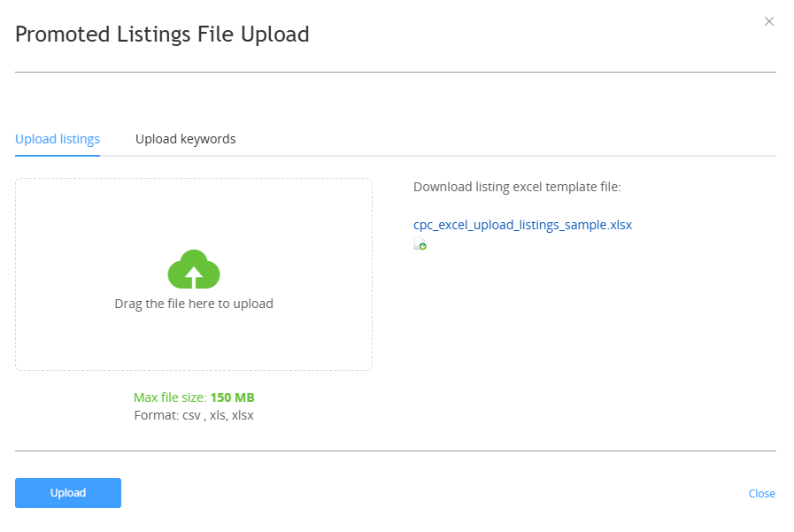
Task: Click the green badge on the file icon
Action: coord(423,246)
